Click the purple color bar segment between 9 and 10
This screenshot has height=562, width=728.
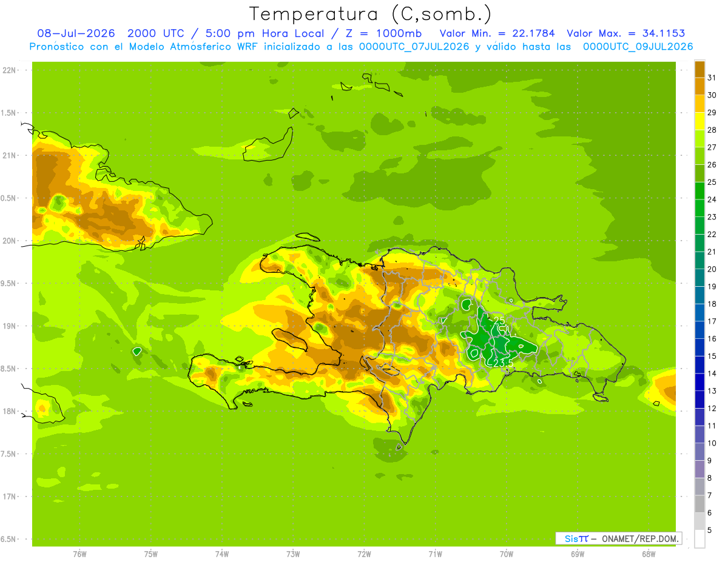[x=699, y=452]
